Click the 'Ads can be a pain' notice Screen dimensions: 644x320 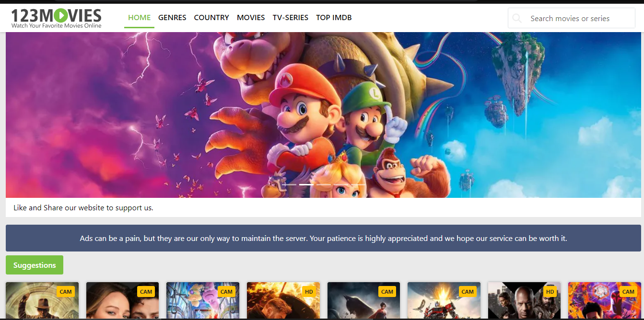point(323,238)
